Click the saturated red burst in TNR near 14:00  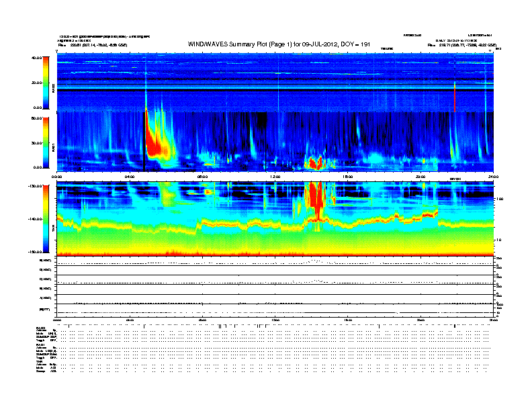(x=316, y=200)
